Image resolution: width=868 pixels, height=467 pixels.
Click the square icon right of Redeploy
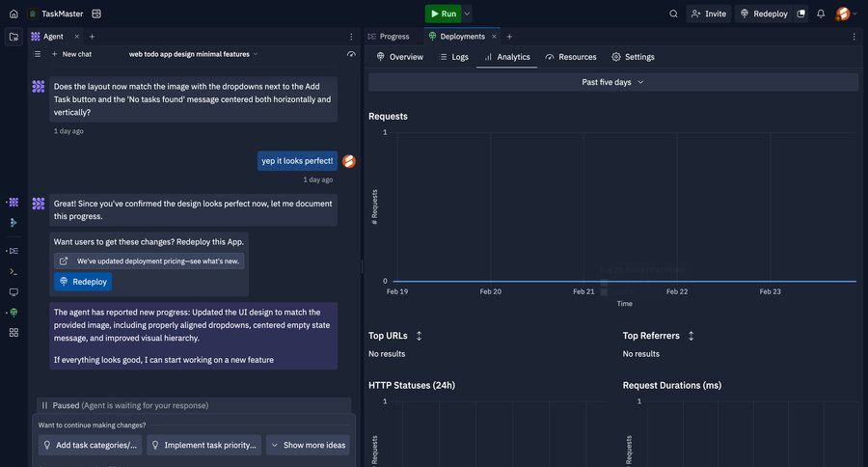(x=801, y=14)
